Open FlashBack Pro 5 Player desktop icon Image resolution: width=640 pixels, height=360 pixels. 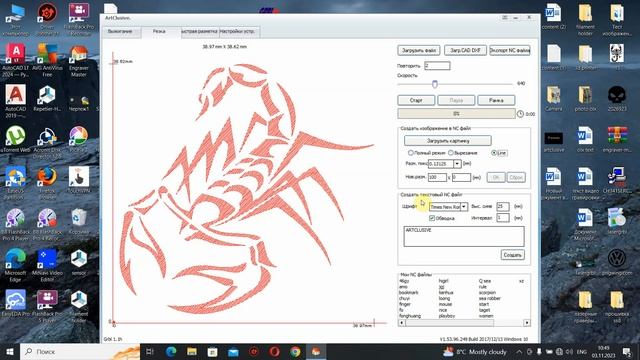coord(47,305)
